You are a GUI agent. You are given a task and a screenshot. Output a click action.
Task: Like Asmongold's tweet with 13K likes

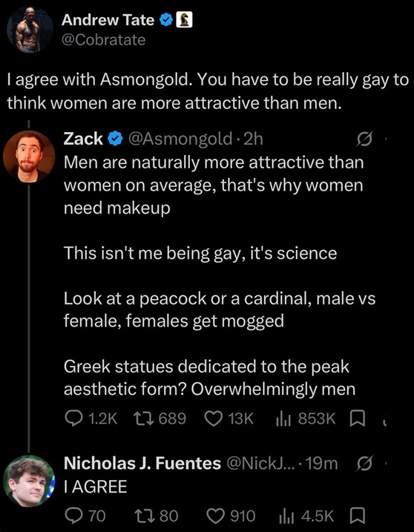pos(214,419)
